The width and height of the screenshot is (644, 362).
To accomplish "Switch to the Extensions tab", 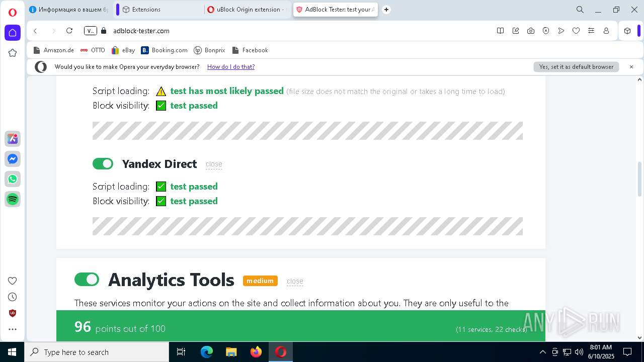I will pos(161,10).
